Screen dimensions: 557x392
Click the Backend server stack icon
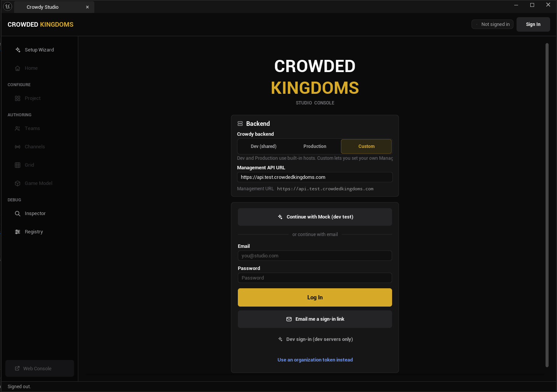[x=240, y=124]
